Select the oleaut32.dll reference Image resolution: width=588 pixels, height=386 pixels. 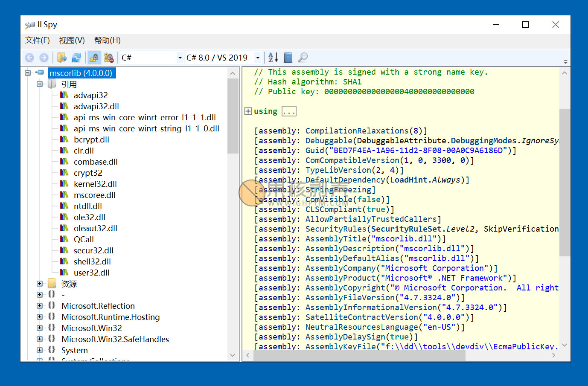coord(95,228)
